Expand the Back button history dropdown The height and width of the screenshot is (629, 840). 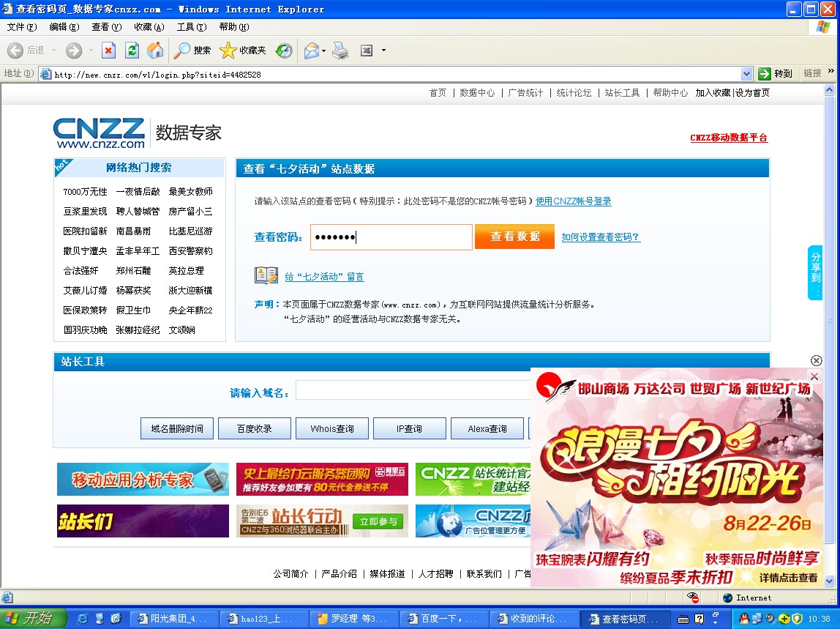tap(53, 51)
